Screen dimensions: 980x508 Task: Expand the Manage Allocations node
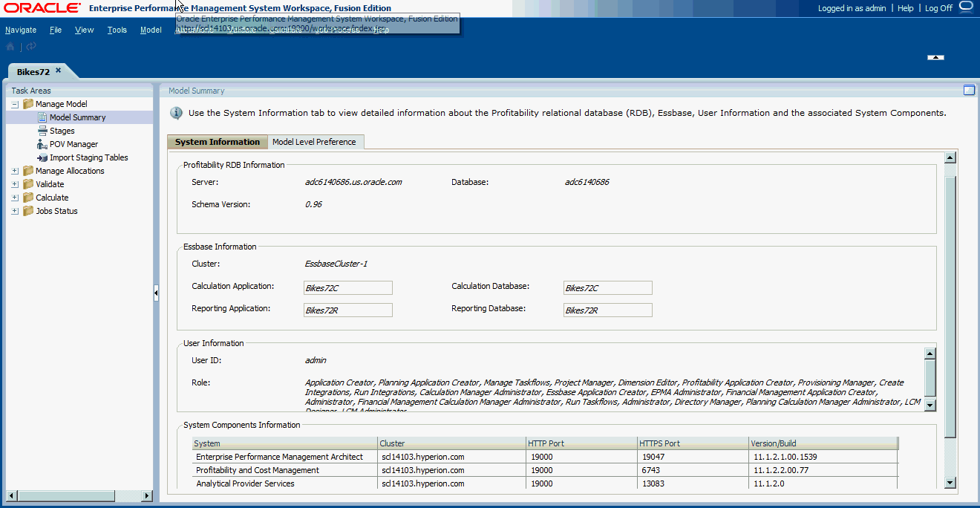(15, 172)
